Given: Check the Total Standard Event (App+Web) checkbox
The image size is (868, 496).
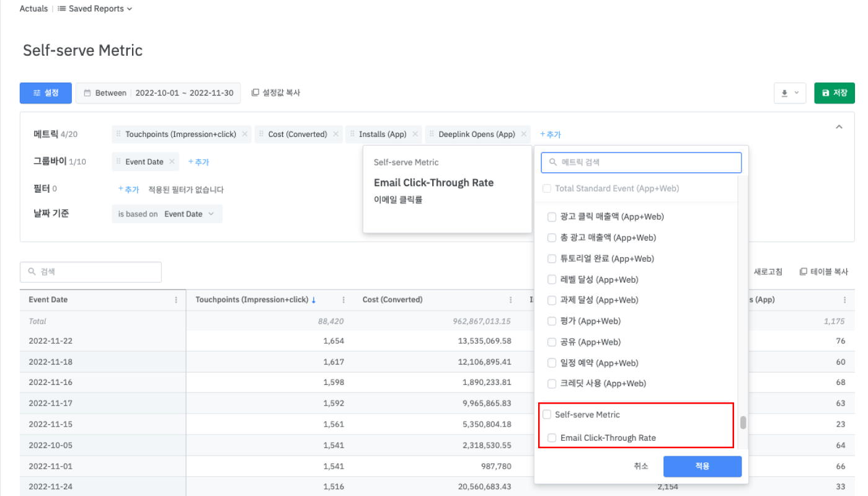Looking at the screenshot, I should click(x=547, y=188).
